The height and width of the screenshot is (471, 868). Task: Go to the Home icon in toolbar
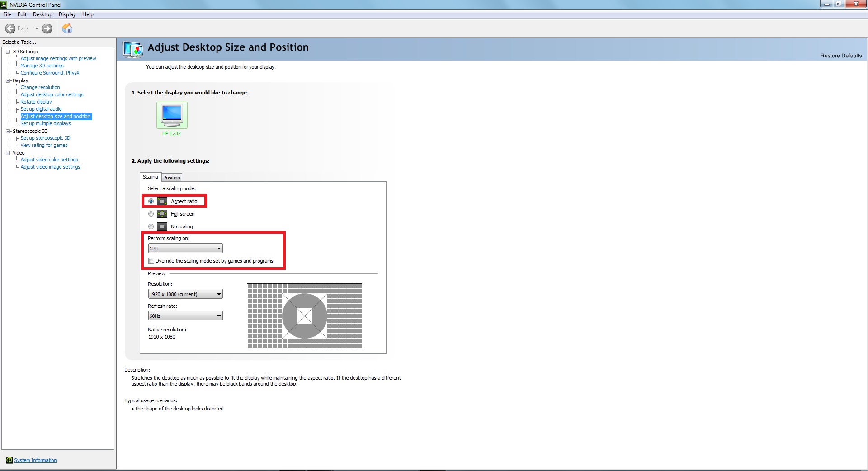pyautogui.click(x=67, y=28)
